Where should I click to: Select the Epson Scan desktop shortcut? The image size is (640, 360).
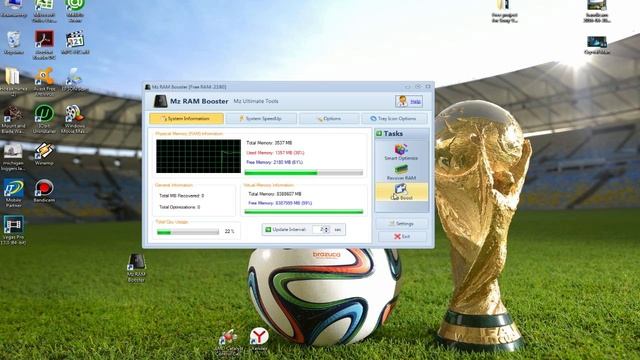(75, 80)
